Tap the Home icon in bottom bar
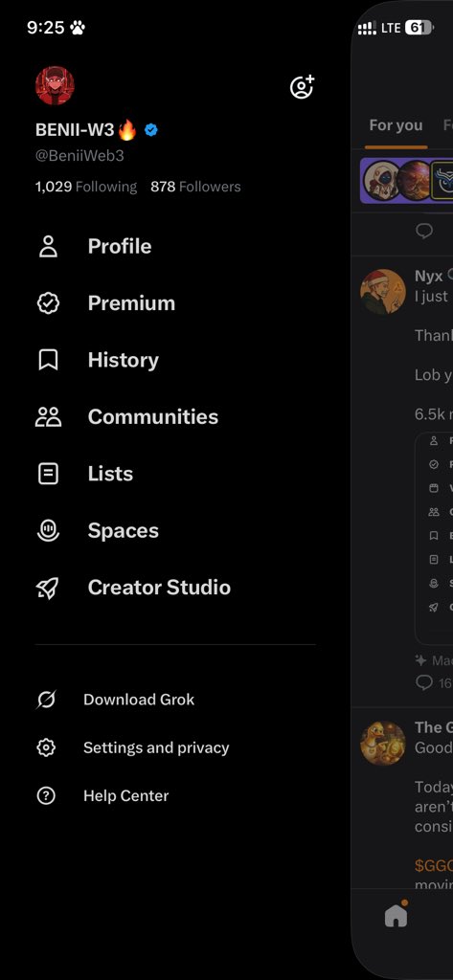This screenshot has height=980, width=453. point(396,916)
